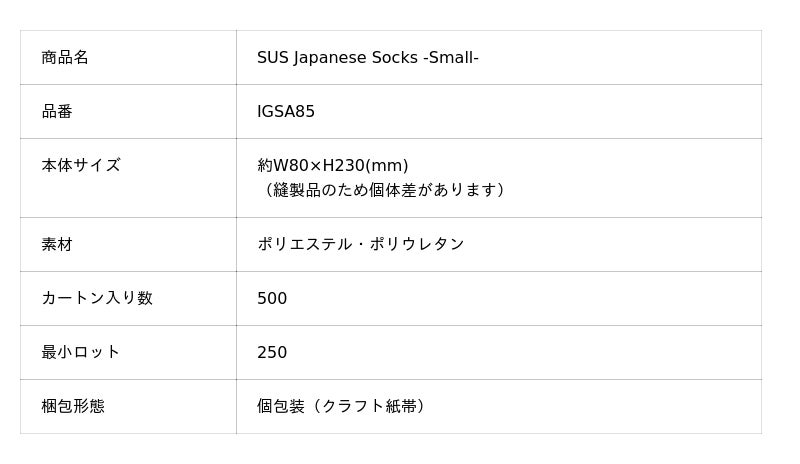Select the minimum lot value 250

coord(272,352)
